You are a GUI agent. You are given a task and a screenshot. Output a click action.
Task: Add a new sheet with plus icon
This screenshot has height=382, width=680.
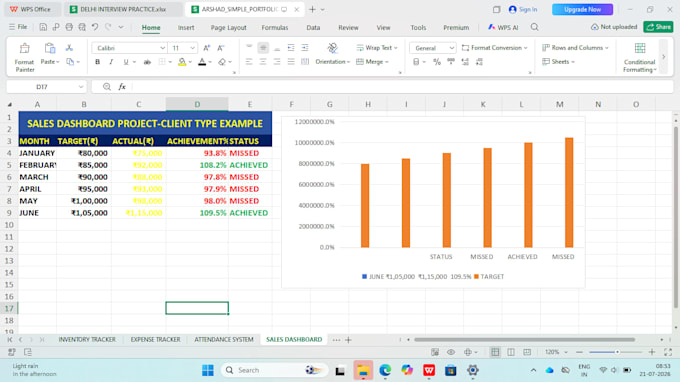coord(348,340)
